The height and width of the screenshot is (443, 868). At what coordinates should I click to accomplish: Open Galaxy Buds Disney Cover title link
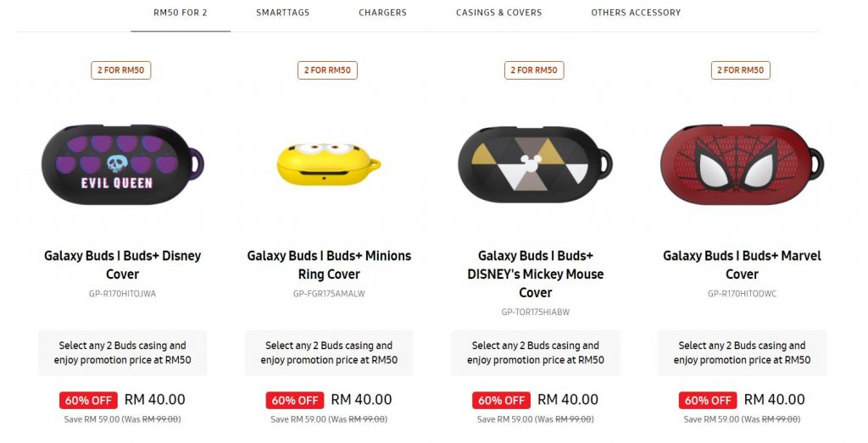coord(122,265)
